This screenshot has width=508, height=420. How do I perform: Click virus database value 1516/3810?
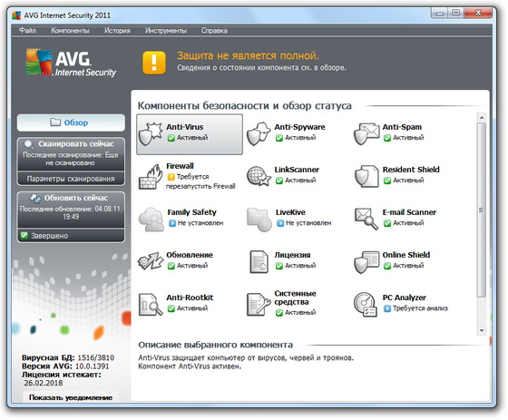click(96, 357)
